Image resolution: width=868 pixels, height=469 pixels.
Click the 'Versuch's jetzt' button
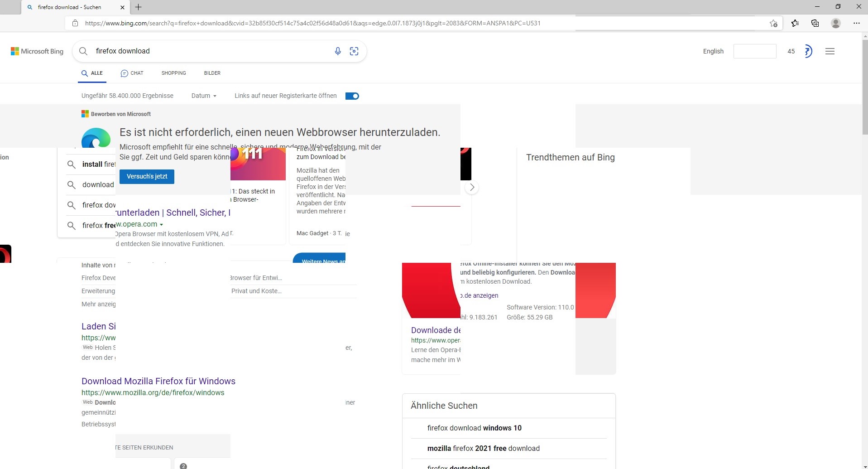coord(147,176)
